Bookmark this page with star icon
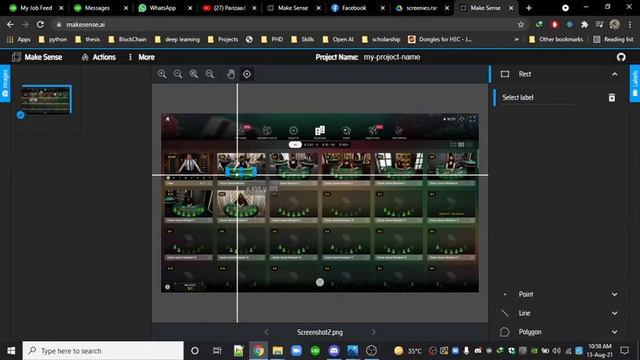The height and width of the screenshot is (360, 640). (x=520, y=24)
